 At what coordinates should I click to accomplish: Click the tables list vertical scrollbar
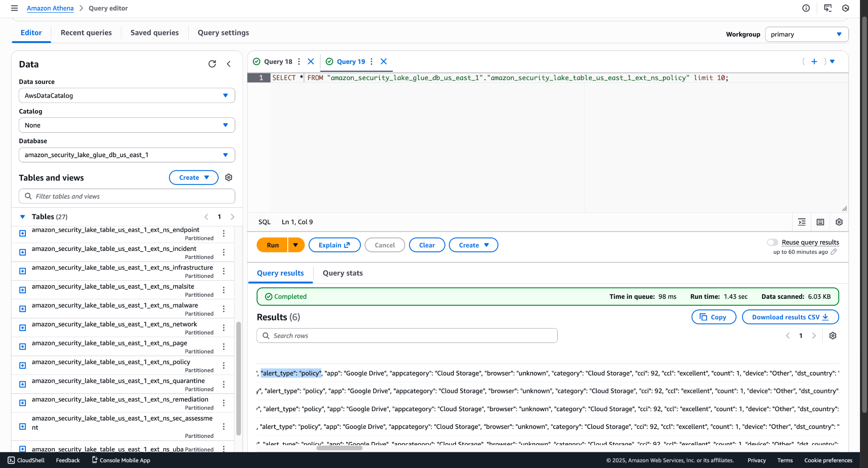point(239,379)
